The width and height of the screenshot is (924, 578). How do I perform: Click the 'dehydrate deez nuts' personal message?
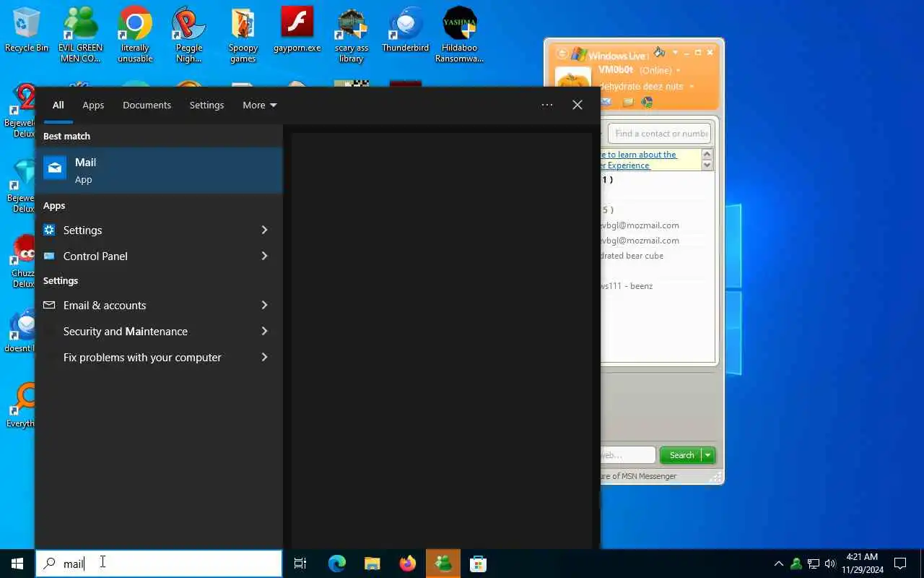(642, 87)
